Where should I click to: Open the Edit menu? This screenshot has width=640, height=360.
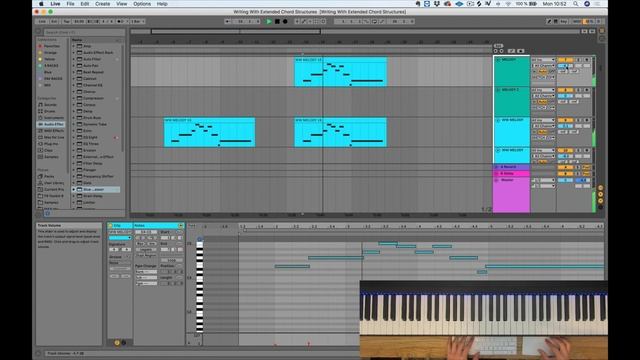pyautogui.click(x=84, y=4)
